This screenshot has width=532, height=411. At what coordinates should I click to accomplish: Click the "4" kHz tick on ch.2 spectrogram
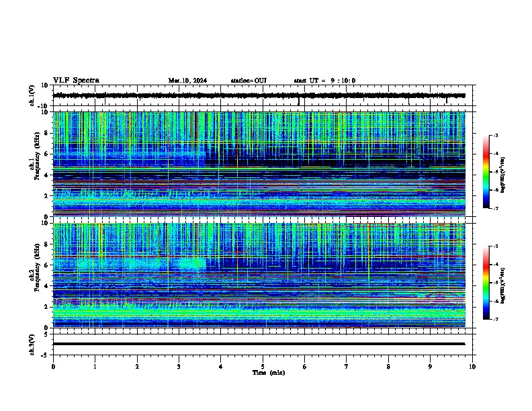click(47, 286)
